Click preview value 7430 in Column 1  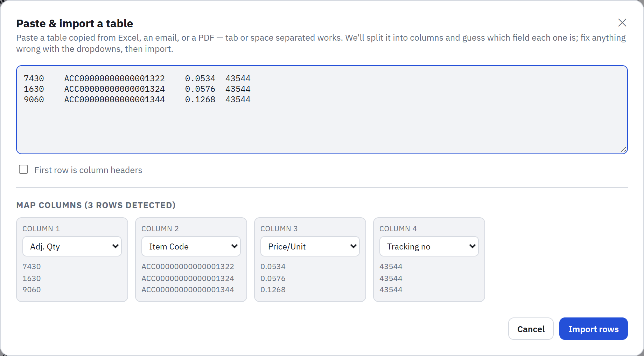31,267
